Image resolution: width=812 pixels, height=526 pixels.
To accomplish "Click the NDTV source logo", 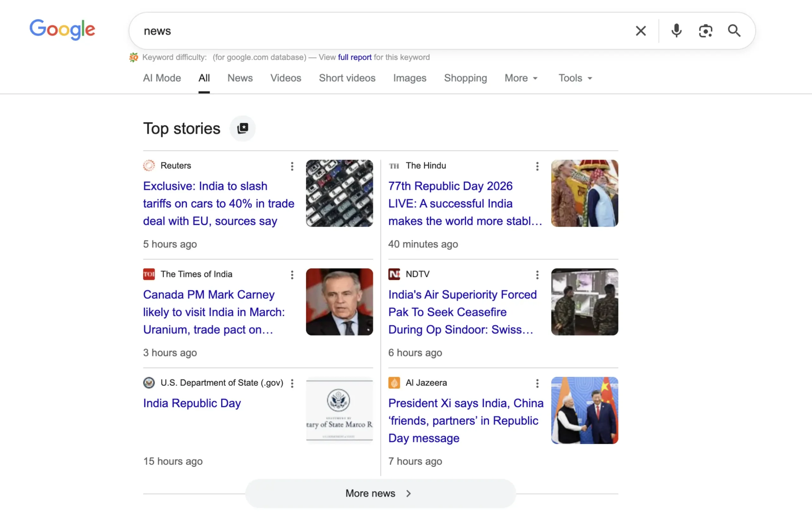I will coord(394,274).
